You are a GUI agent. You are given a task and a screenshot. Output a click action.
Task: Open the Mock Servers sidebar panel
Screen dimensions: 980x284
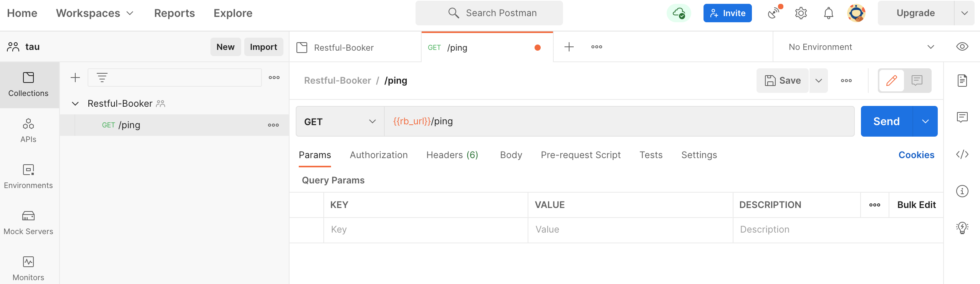[28, 223]
